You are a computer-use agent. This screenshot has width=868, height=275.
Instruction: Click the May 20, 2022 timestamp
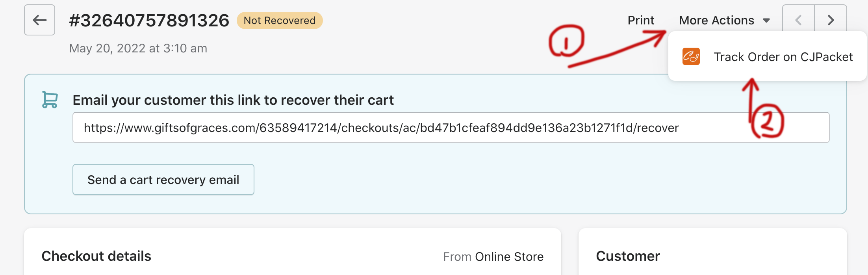click(138, 48)
